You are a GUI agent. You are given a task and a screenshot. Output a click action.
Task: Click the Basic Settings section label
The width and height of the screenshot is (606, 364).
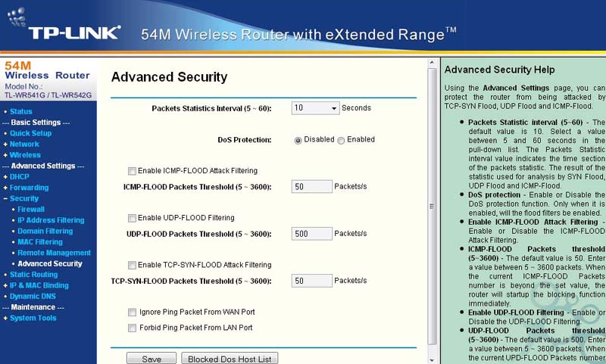click(x=36, y=123)
